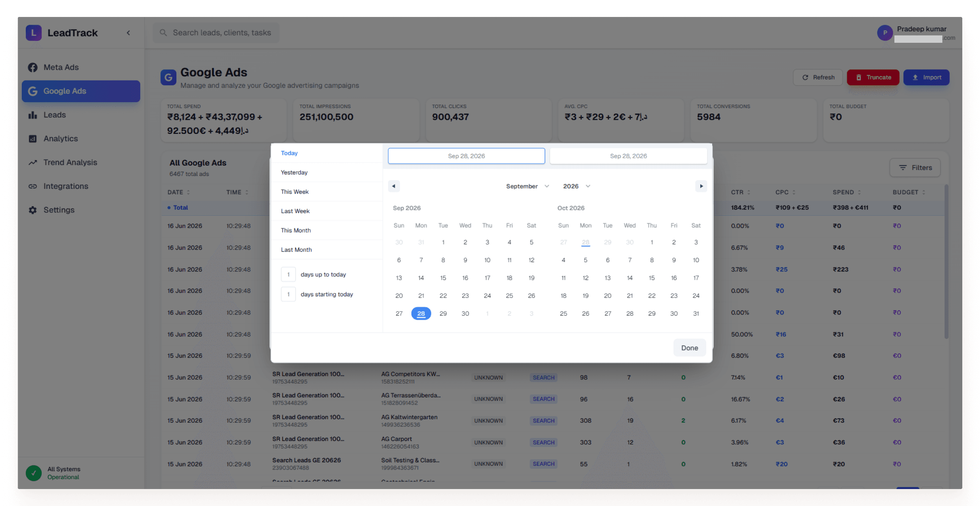Sort table by CTR column
This screenshot has width=980, height=506.
pyautogui.click(x=740, y=193)
